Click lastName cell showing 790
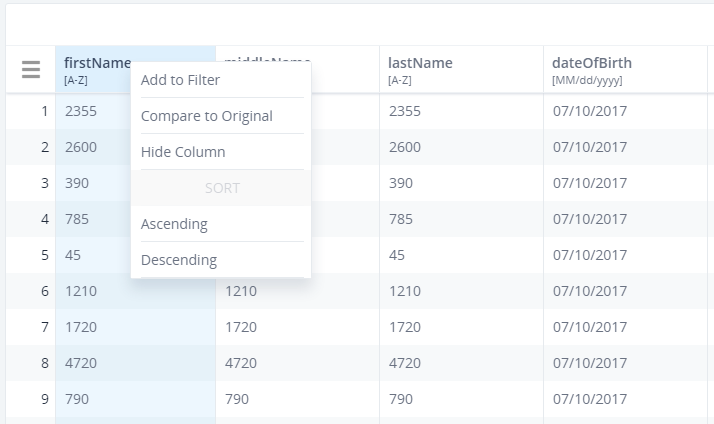Image resolution: width=714 pixels, height=424 pixels. point(400,399)
